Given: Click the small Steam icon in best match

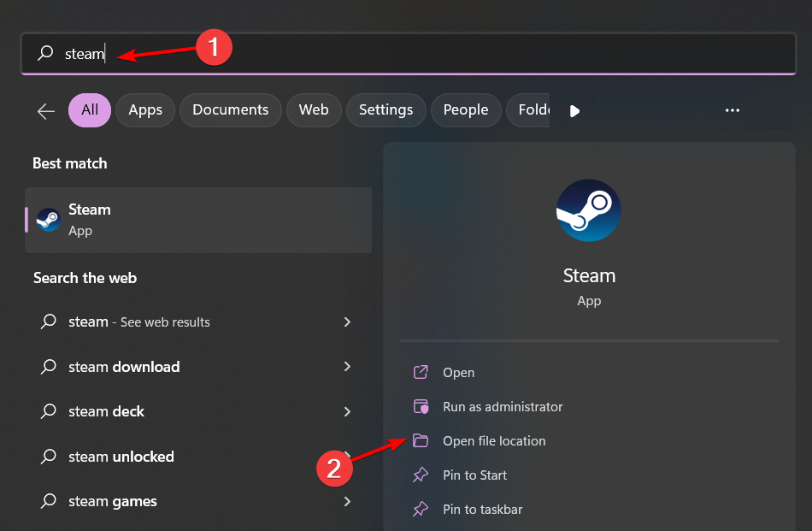Looking at the screenshot, I should tap(48, 220).
